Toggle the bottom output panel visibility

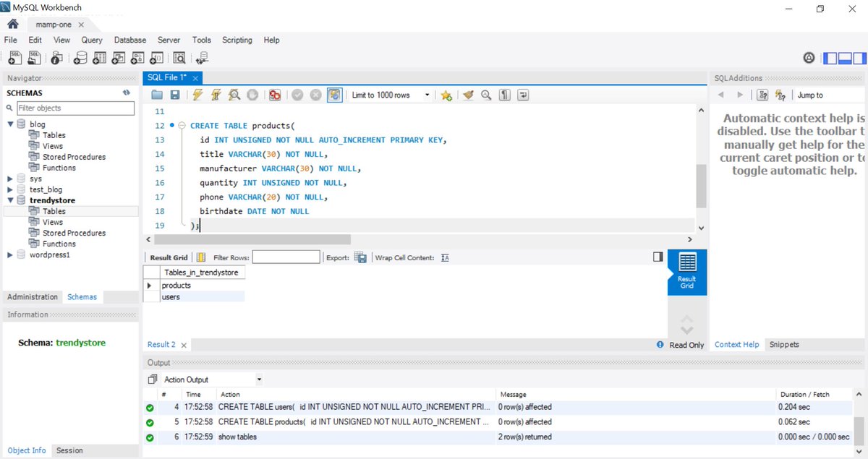click(843, 58)
